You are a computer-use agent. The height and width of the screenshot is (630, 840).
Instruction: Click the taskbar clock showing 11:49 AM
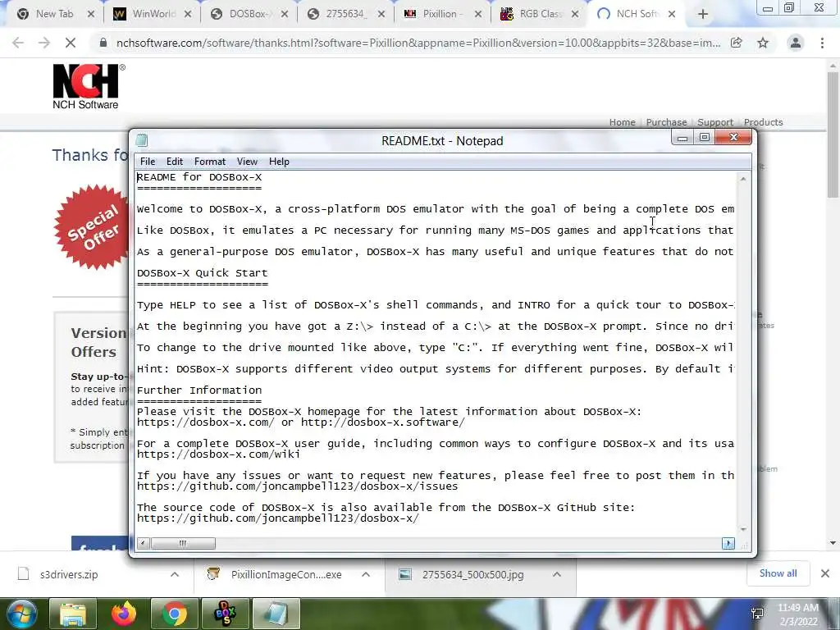point(797,614)
